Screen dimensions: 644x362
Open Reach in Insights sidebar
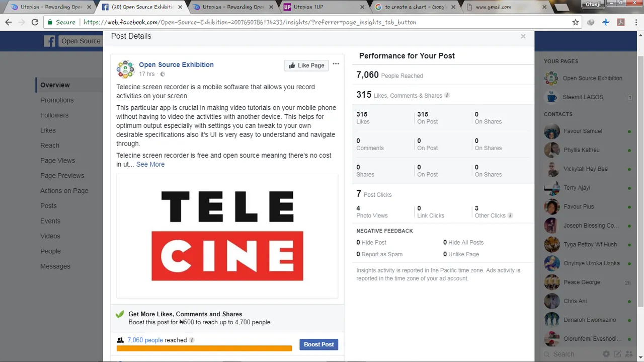[50, 146]
